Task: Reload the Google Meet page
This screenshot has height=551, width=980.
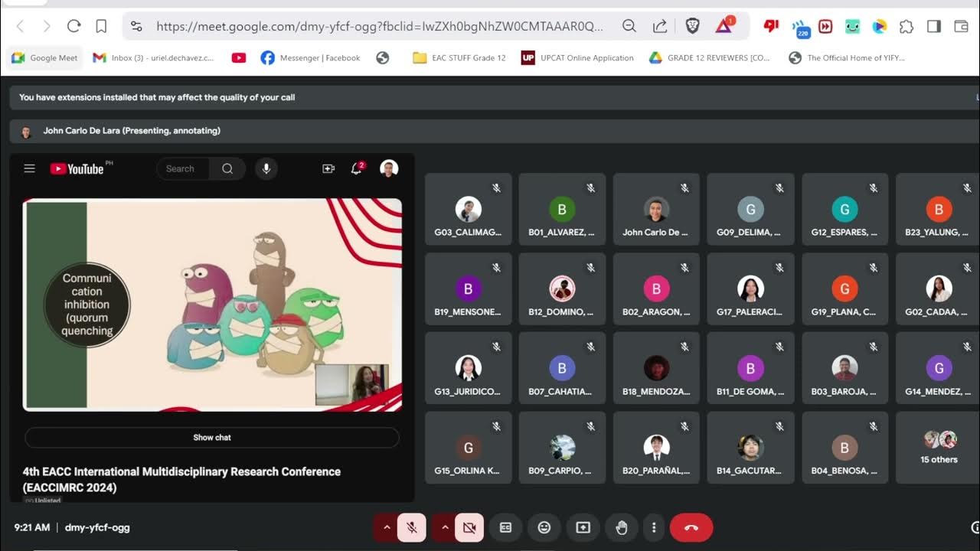Action: (73, 26)
